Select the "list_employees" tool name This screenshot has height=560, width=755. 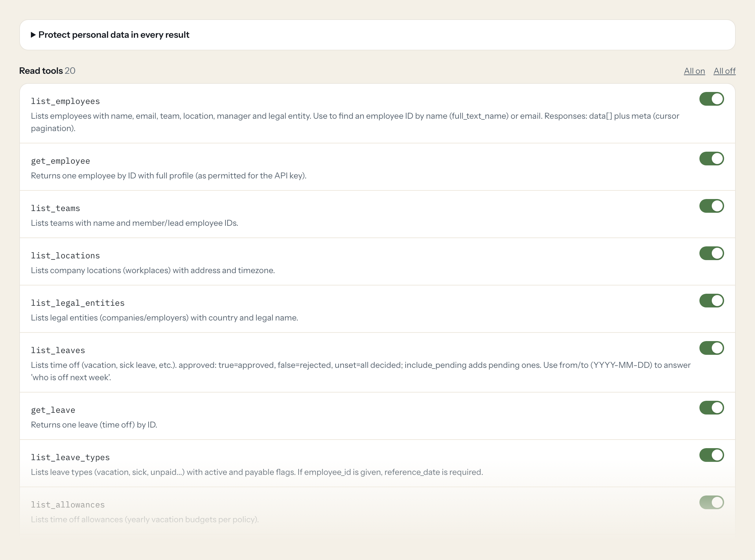(x=65, y=101)
